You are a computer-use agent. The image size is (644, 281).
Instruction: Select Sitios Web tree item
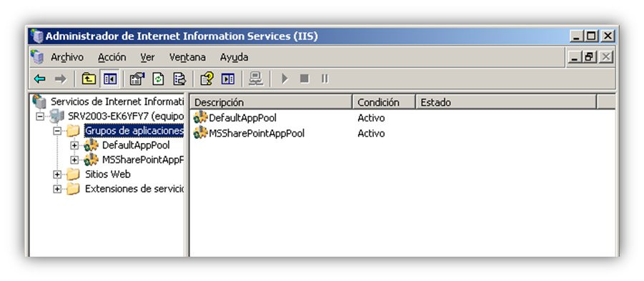tap(108, 174)
